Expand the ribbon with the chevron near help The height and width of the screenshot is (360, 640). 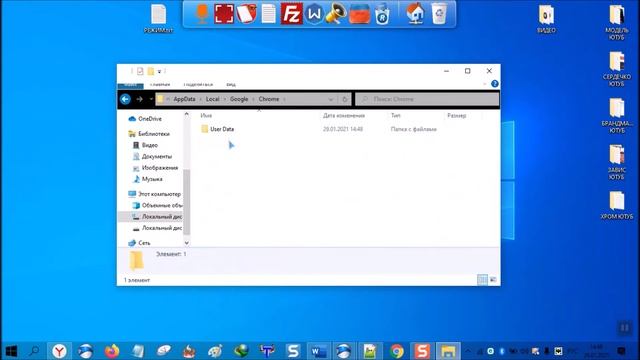(x=484, y=84)
